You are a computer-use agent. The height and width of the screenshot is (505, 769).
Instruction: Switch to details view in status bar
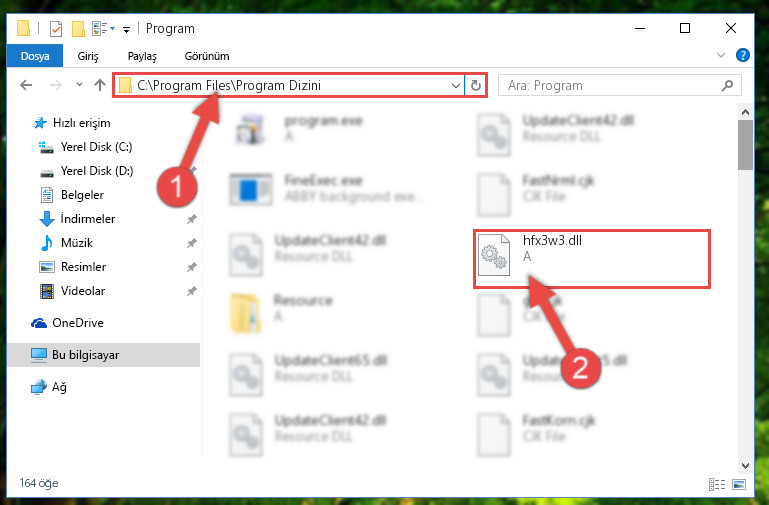(717, 484)
